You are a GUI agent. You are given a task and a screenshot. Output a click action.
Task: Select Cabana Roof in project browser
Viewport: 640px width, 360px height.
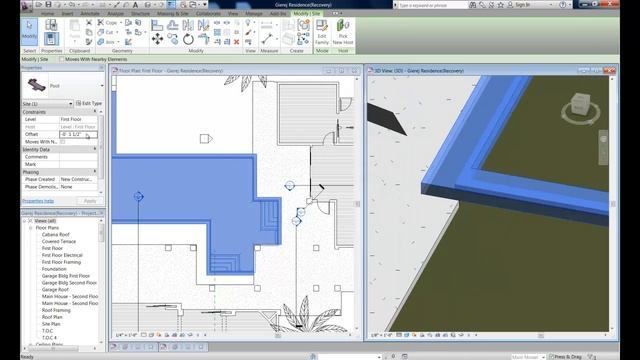tap(56, 235)
